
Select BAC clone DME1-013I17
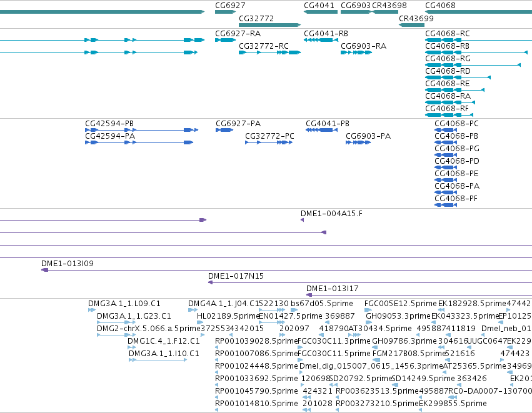point(332,289)
